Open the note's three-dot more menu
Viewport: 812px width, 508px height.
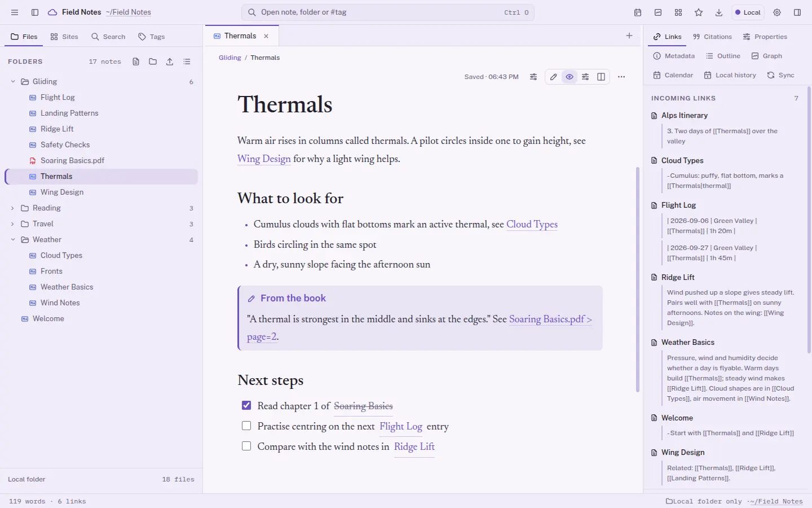pyautogui.click(x=621, y=77)
